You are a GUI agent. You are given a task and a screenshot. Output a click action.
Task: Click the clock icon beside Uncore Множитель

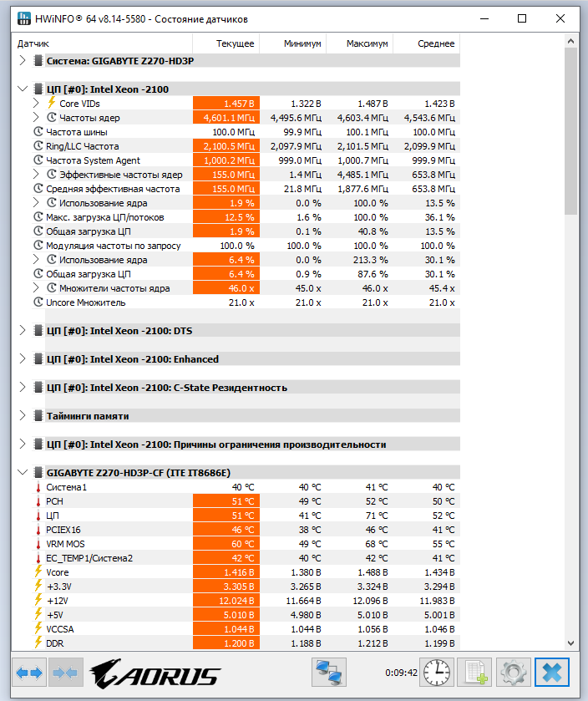tap(38, 302)
